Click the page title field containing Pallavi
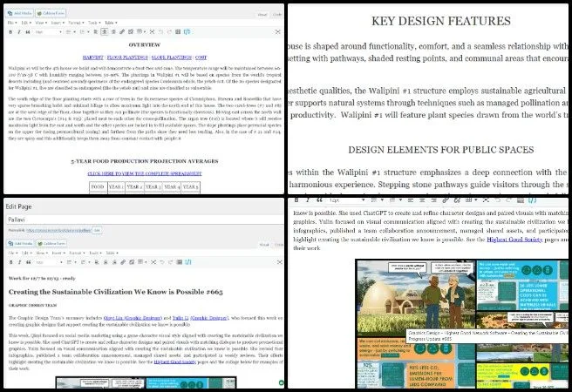This screenshot has width=572, height=392. [x=140, y=220]
